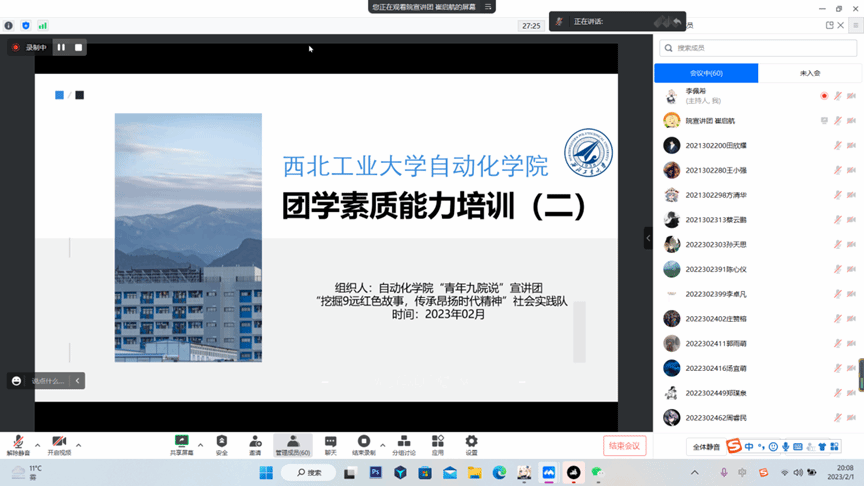The width and height of the screenshot is (864, 486).
Task: Toggle the 开启视频 camera button
Action: (58, 442)
